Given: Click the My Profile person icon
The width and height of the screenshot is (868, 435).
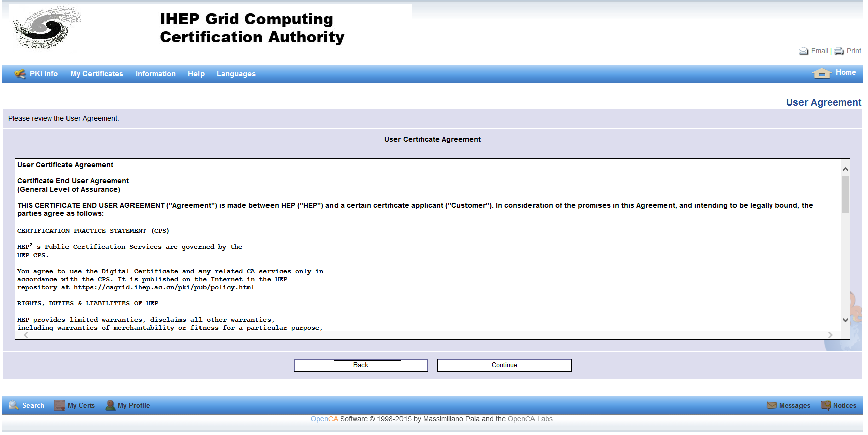Looking at the screenshot, I should 110,405.
